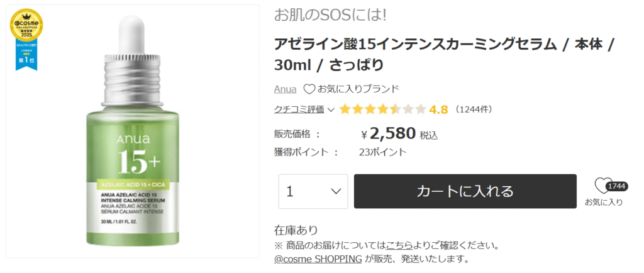Expand the chevron next to クチコミ評価
This screenshot has height=273, width=644.
coord(331,109)
